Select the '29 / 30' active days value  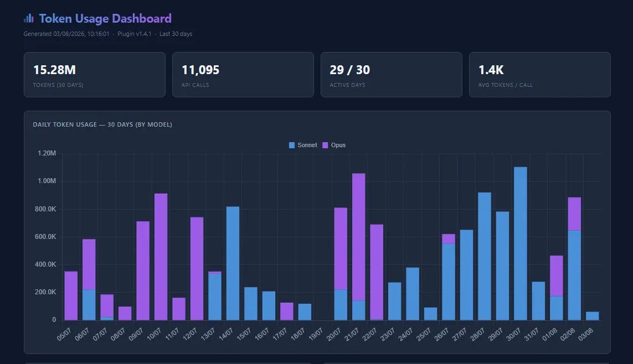click(349, 70)
